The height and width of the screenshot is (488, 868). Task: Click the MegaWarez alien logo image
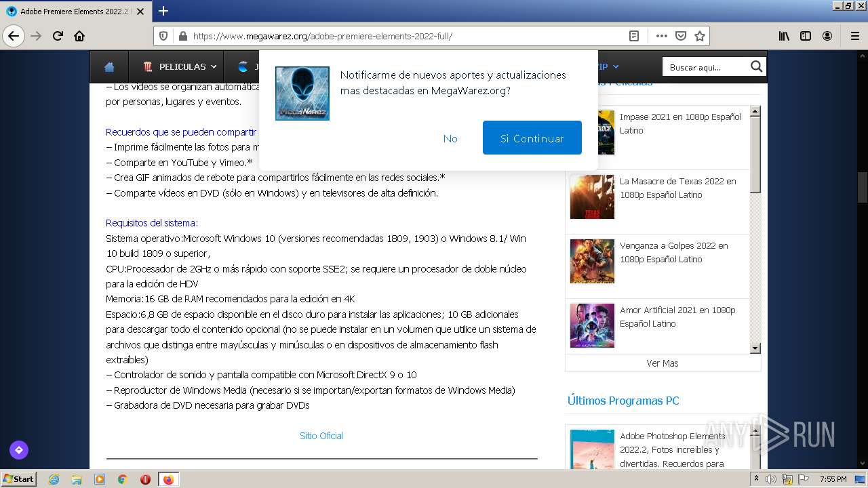pyautogui.click(x=302, y=94)
